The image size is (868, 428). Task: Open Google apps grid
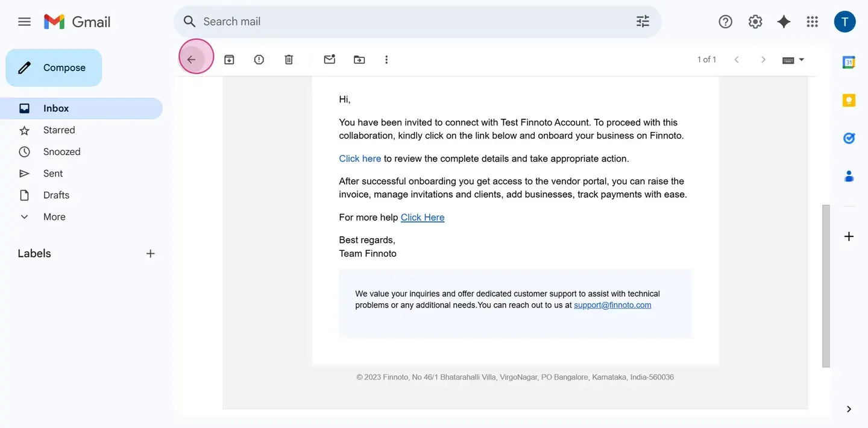tap(813, 22)
